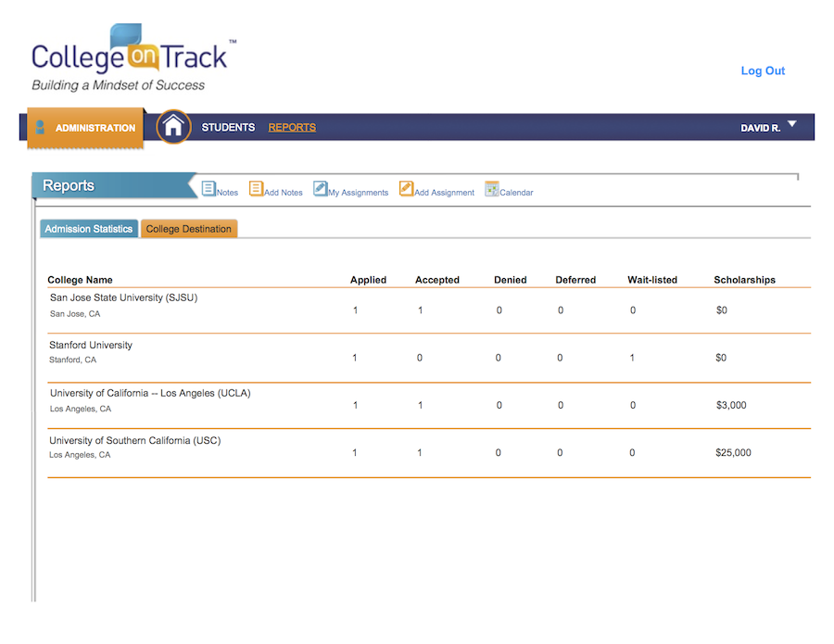Click the Denied column header
834x644 pixels.
pos(510,280)
